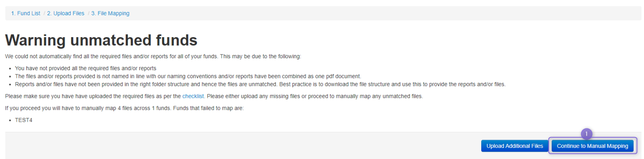Screen dimensions: 644x159
Task: Click the bullet about not providing required files
Action: tap(86, 68)
